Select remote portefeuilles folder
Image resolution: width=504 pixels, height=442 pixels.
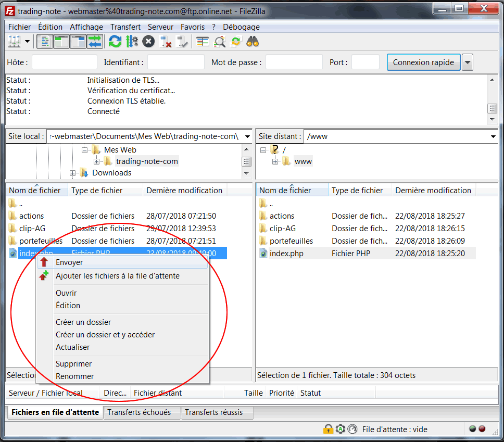coord(291,241)
